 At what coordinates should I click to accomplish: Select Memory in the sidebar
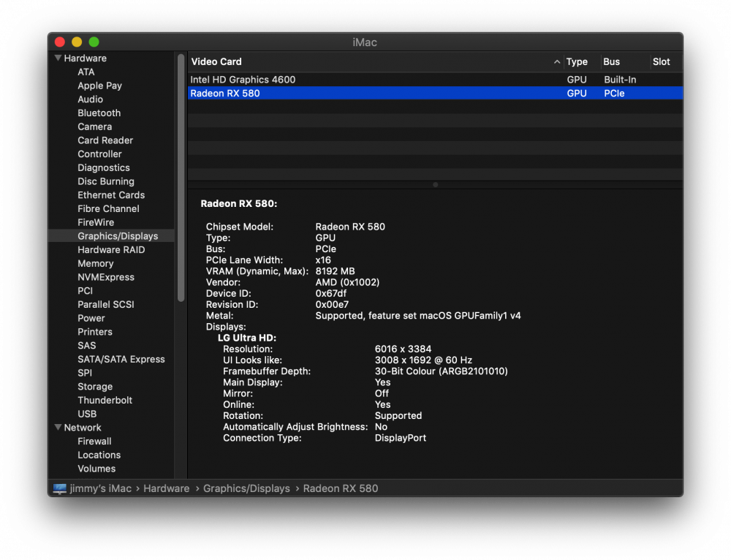[96, 263]
